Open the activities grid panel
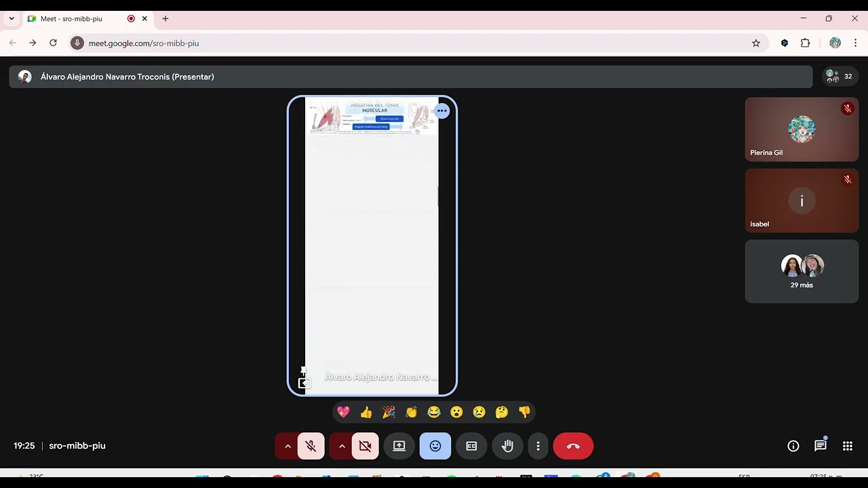Screen dimensions: 868x488 coord(848,446)
